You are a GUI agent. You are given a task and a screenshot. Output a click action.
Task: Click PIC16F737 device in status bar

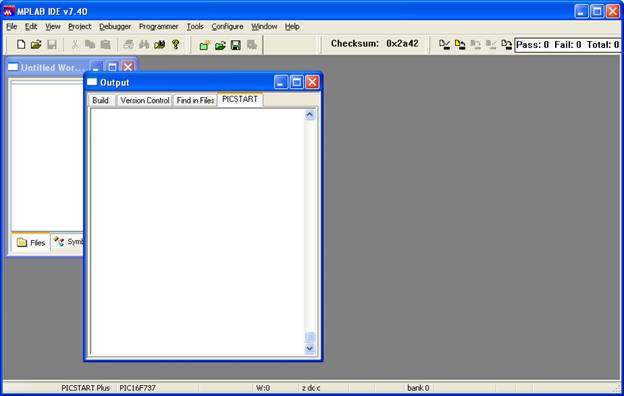(x=137, y=388)
